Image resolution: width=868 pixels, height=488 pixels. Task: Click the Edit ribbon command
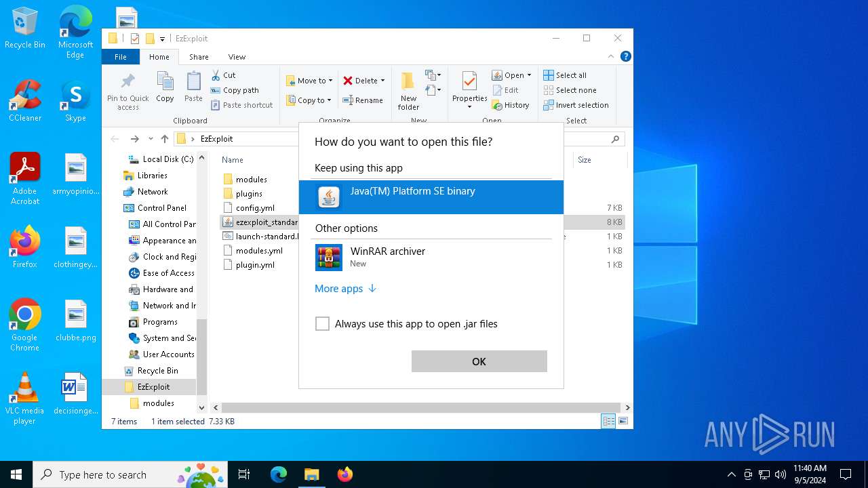tap(505, 90)
